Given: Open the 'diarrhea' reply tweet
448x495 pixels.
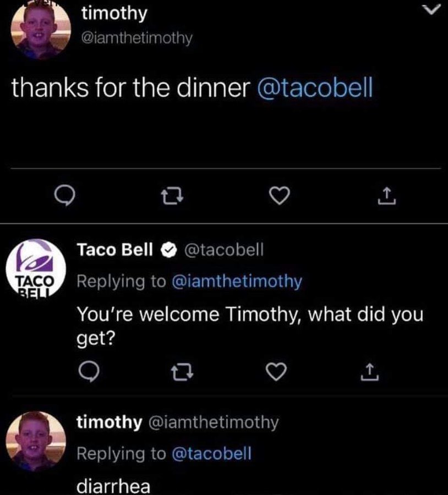Looking at the screenshot, I should pyautogui.click(x=113, y=487).
